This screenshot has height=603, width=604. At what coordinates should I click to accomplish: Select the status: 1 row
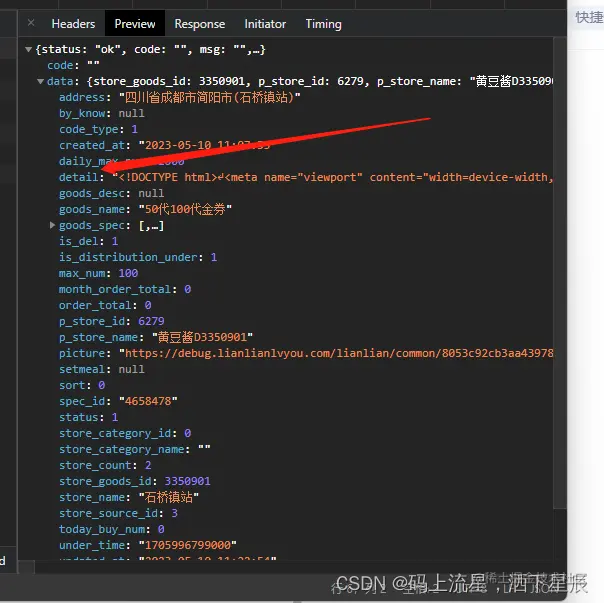pyautogui.click(x=88, y=417)
